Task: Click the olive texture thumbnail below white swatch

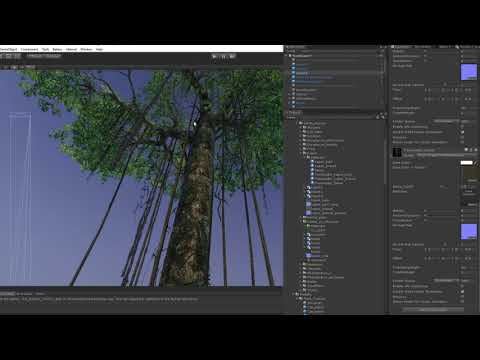Action: (470, 174)
